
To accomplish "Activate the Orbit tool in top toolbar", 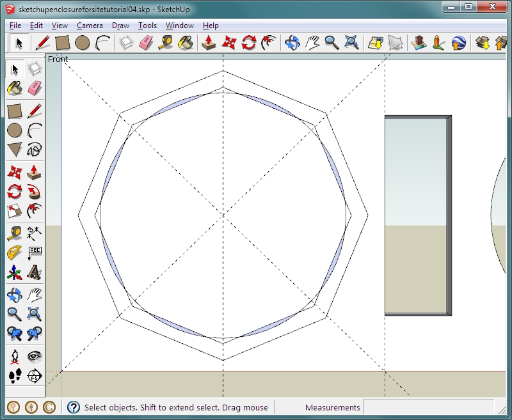I will (292, 43).
